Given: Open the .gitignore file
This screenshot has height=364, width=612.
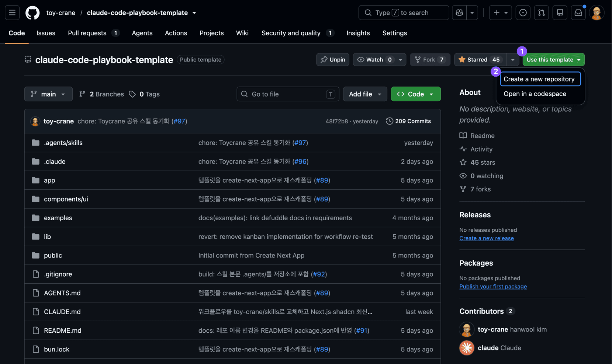Looking at the screenshot, I should tap(58, 274).
